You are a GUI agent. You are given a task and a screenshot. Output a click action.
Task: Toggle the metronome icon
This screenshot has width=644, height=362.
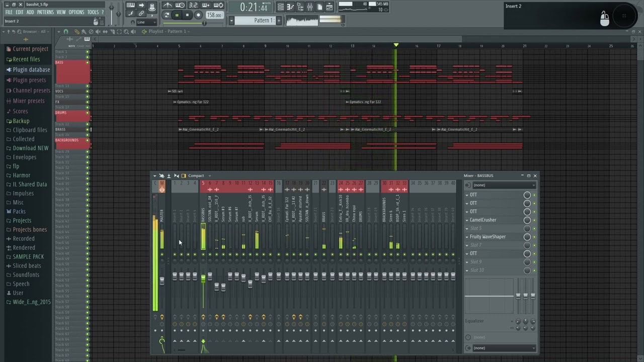pos(168,6)
